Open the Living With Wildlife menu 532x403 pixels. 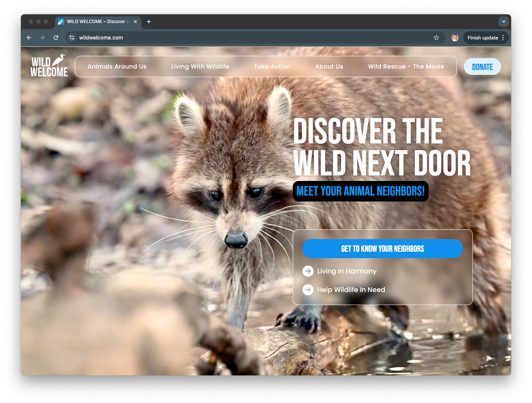(x=200, y=67)
